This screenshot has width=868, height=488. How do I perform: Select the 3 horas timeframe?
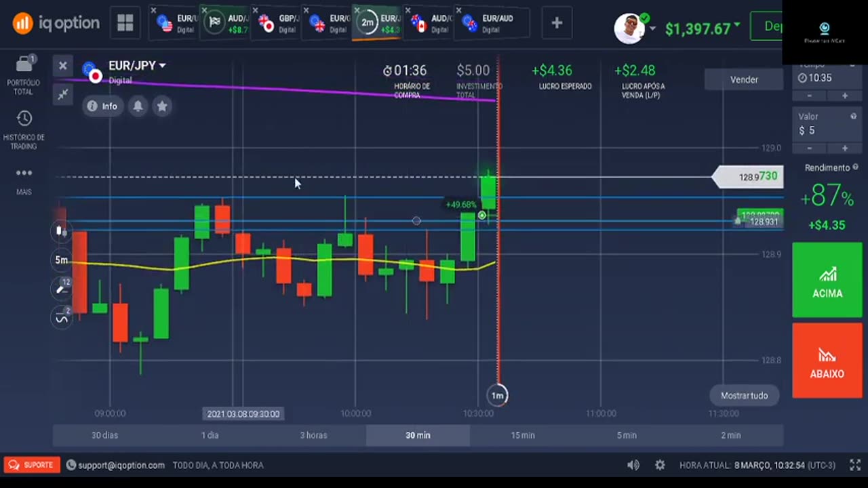click(314, 435)
